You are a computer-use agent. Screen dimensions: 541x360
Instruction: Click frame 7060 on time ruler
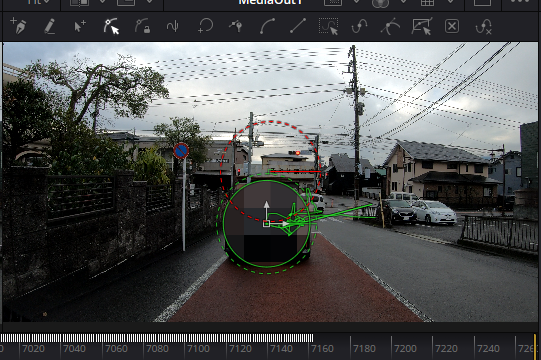[116, 349]
